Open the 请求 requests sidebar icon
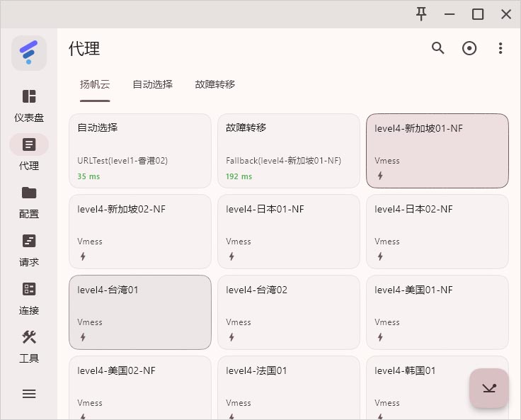521x420 pixels. (29, 242)
